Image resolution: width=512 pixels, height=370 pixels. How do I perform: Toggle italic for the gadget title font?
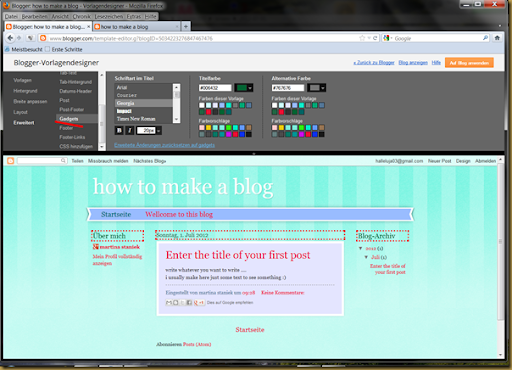(x=130, y=130)
